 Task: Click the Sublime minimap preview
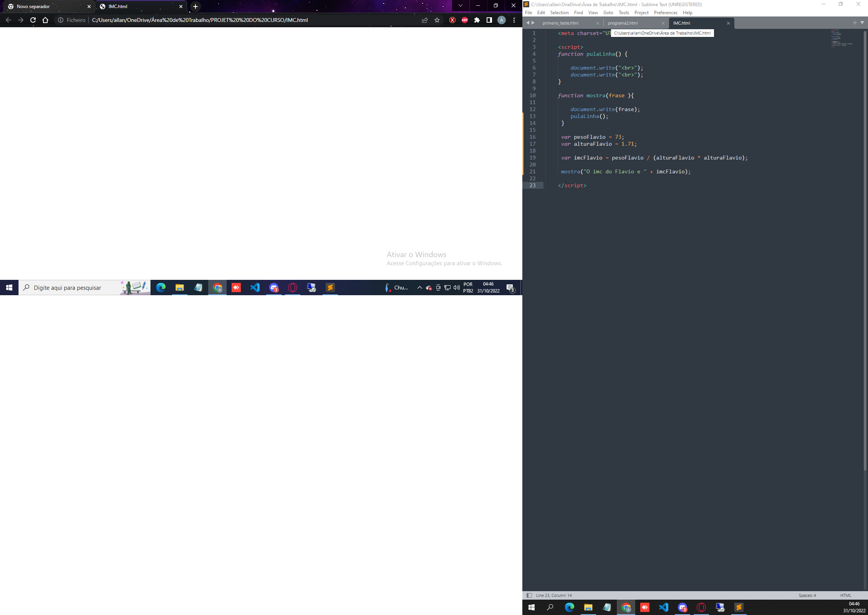tap(842, 38)
